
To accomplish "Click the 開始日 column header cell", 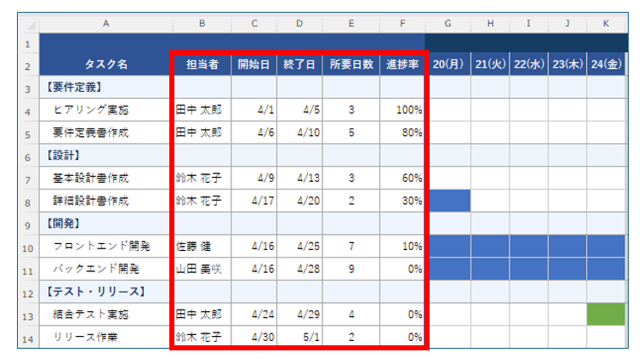I will pyautogui.click(x=254, y=64).
